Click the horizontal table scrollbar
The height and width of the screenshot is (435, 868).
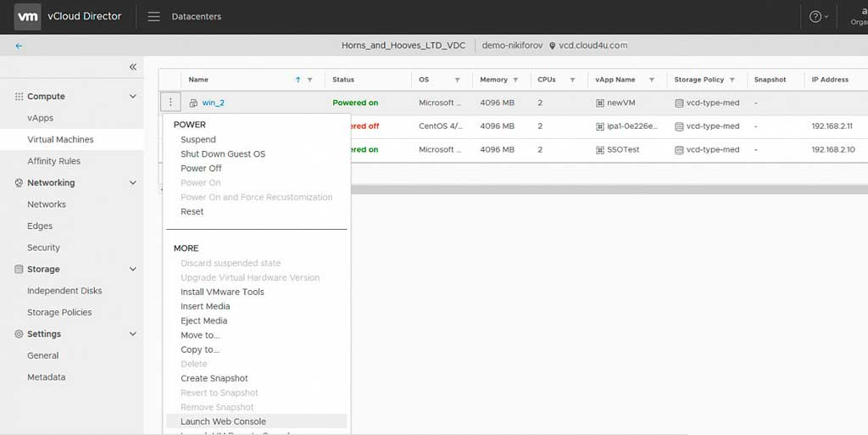(x=609, y=189)
